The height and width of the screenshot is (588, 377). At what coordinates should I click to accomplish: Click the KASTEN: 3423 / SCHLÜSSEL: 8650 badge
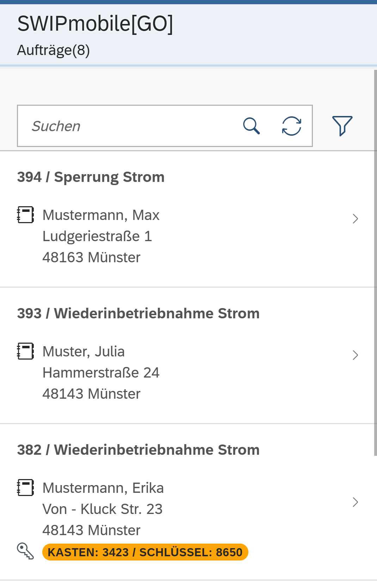[x=145, y=552]
